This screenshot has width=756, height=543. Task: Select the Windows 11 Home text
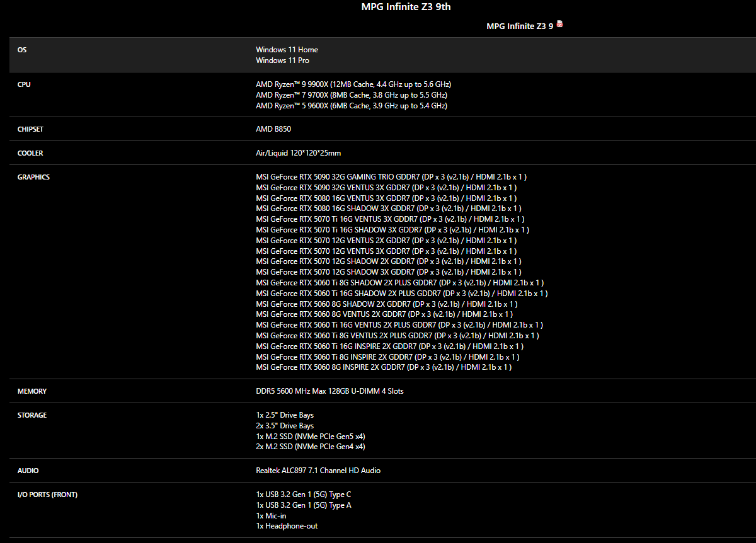pos(287,50)
